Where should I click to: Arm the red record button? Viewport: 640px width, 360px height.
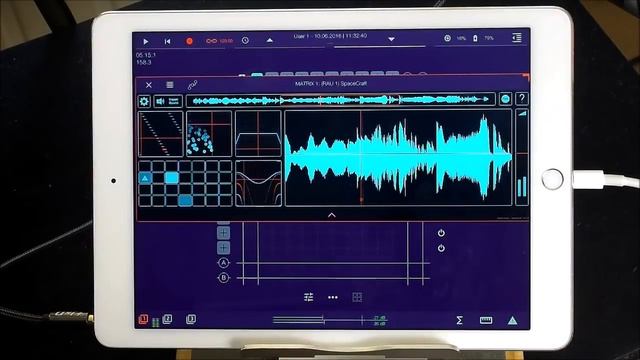tap(189, 41)
